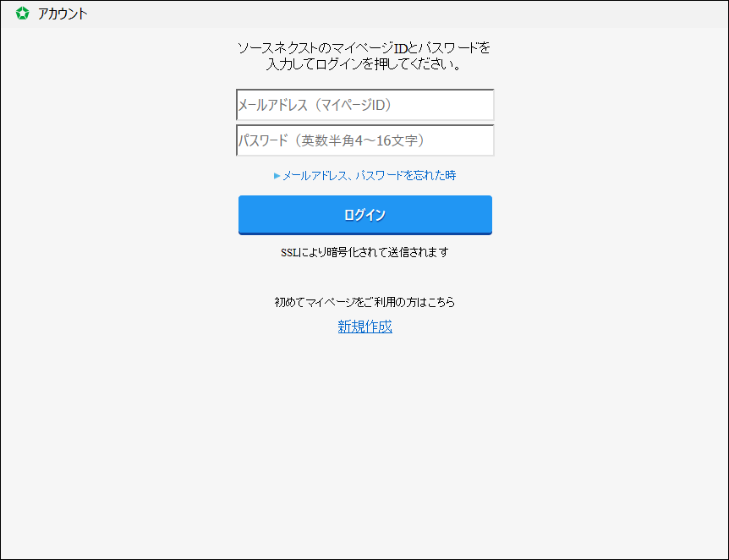Click the 初めてマイページをご利用の方はこちら text
Image resolution: width=729 pixels, height=560 pixels.
pos(365,302)
